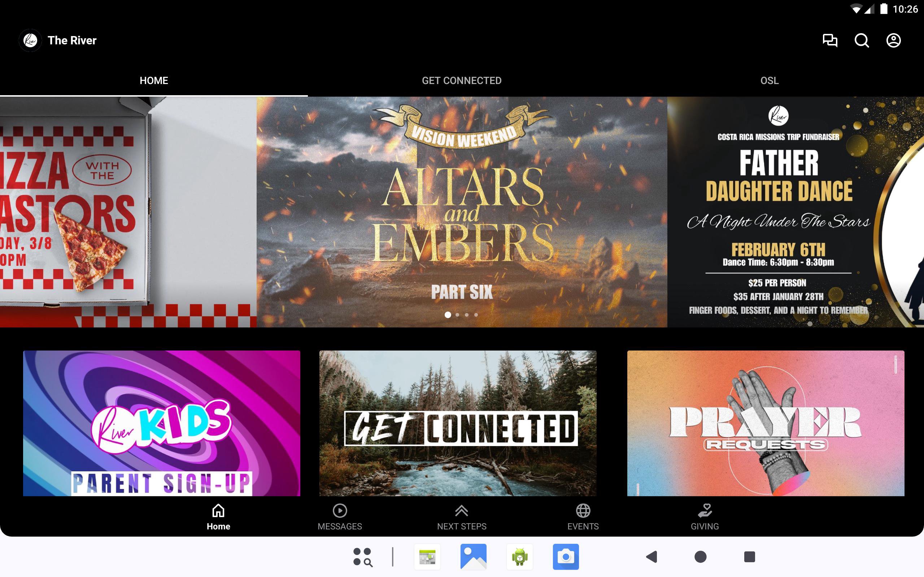The width and height of the screenshot is (924, 577).
Task: Click the search magnifier icon
Action: 862,40
